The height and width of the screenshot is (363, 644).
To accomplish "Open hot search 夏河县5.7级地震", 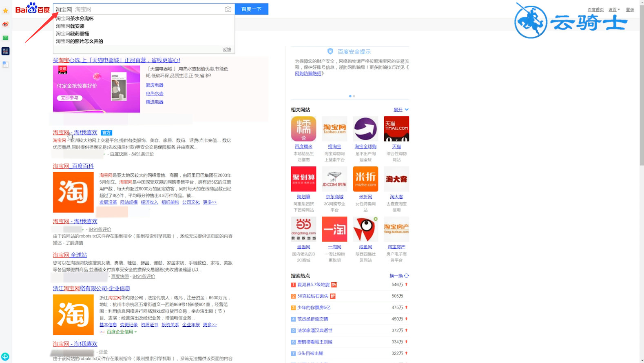I will click(313, 285).
